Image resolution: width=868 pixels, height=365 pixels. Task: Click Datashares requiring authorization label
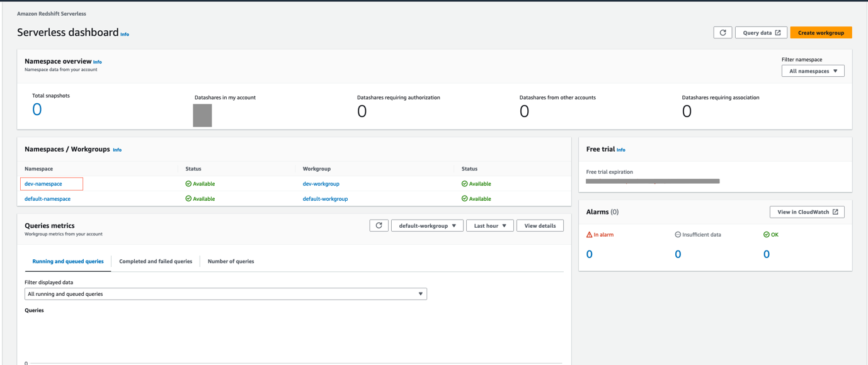[399, 98]
